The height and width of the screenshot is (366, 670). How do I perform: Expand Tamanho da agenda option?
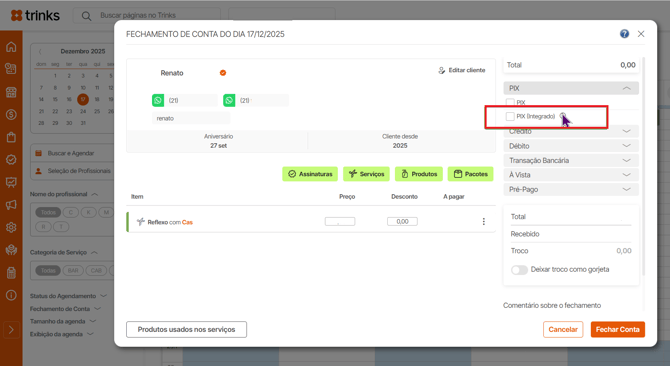pyautogui.click(x=62, y=321)
